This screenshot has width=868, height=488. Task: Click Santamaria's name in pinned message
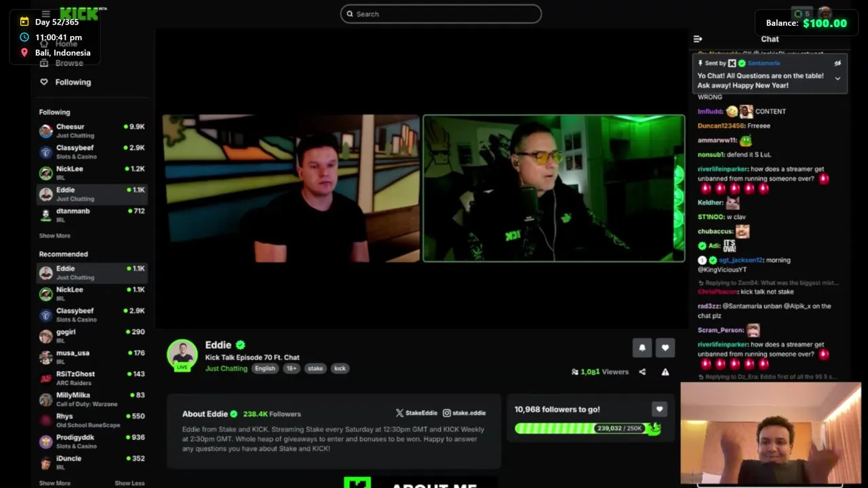[x=764, y=63]
